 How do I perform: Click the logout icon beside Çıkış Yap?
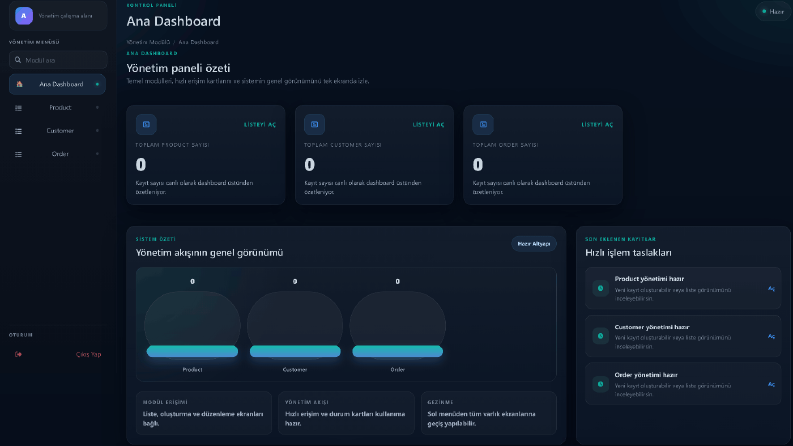(x=18, y=354)
